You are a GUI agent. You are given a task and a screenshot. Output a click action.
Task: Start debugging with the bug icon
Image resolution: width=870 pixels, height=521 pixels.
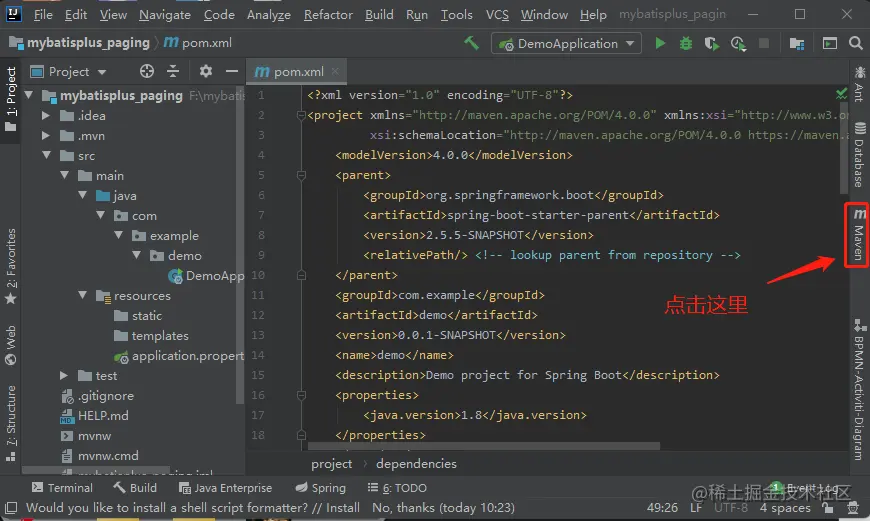pyautogui.click(x=686, y=43)
